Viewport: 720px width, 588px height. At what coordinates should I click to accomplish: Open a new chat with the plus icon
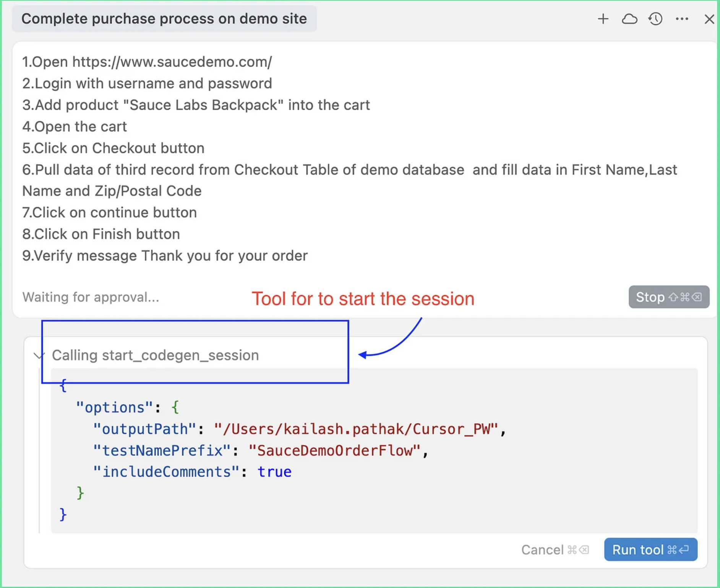click(603, 18)
